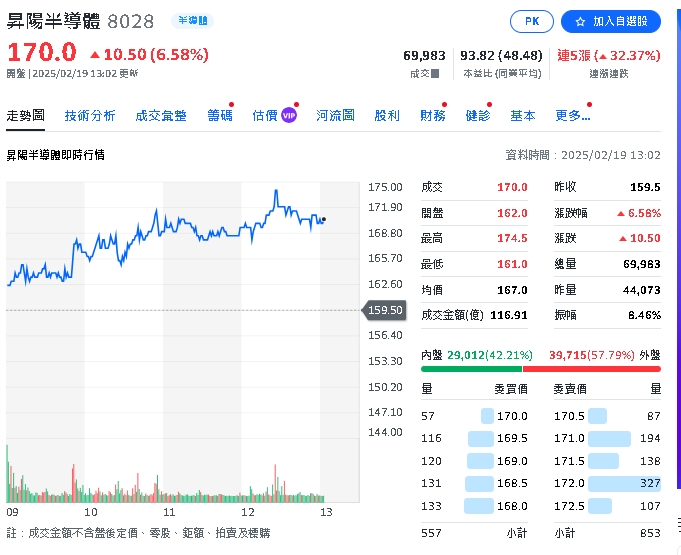Click the 資料時間 2025/02/19 13:02 timestamp
The width and height of the screenshot is (681, 555).
583,155
